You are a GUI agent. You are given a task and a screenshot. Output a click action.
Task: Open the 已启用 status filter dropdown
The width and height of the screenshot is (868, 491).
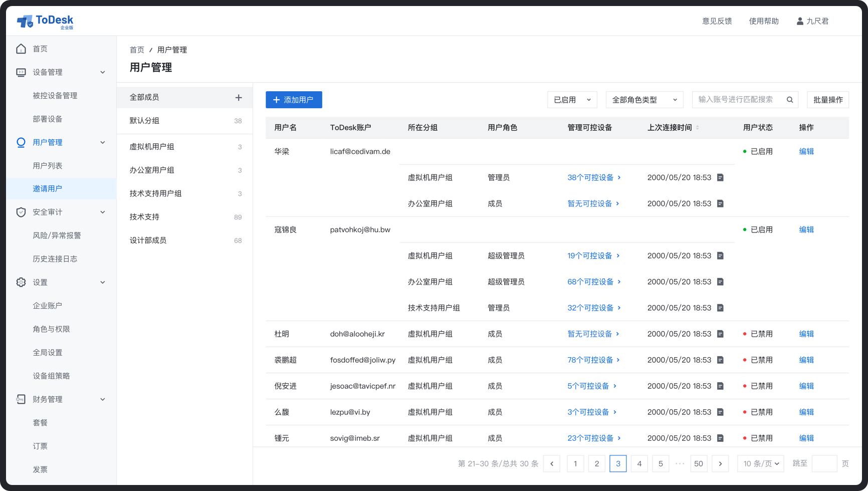pos(572,100)
